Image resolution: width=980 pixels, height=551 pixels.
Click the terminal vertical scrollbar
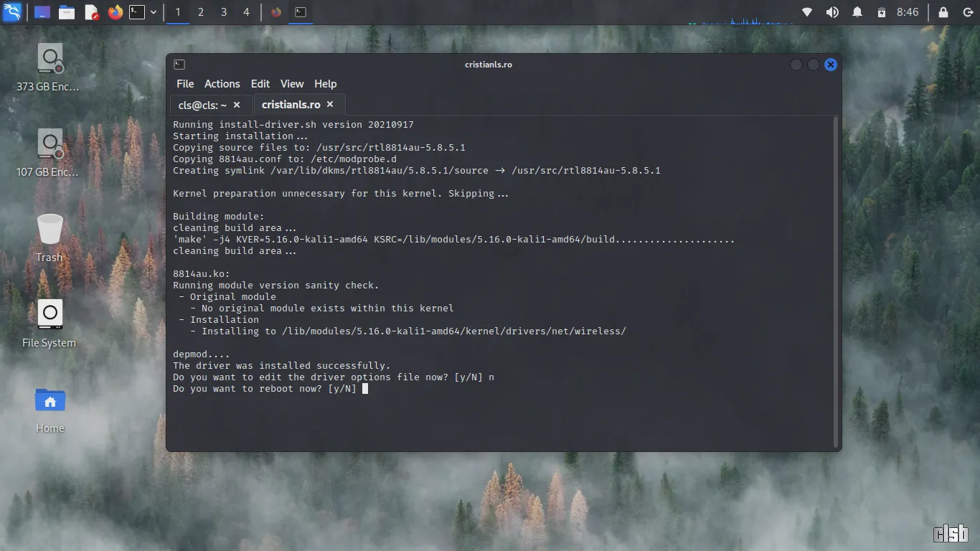(836, 282)
